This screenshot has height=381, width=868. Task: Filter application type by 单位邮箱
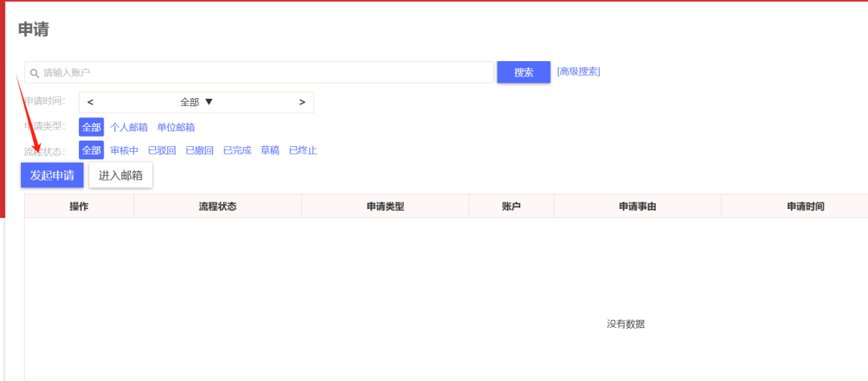click(176, 127)
